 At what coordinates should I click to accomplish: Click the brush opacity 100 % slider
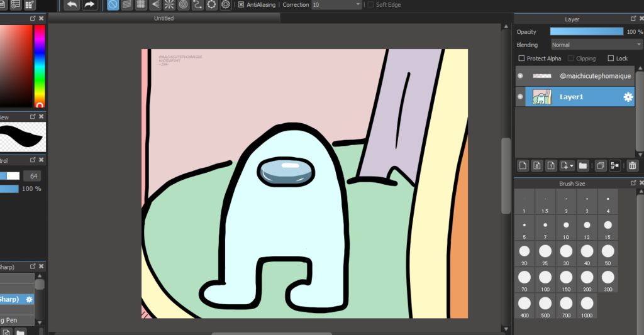[9, 189]
